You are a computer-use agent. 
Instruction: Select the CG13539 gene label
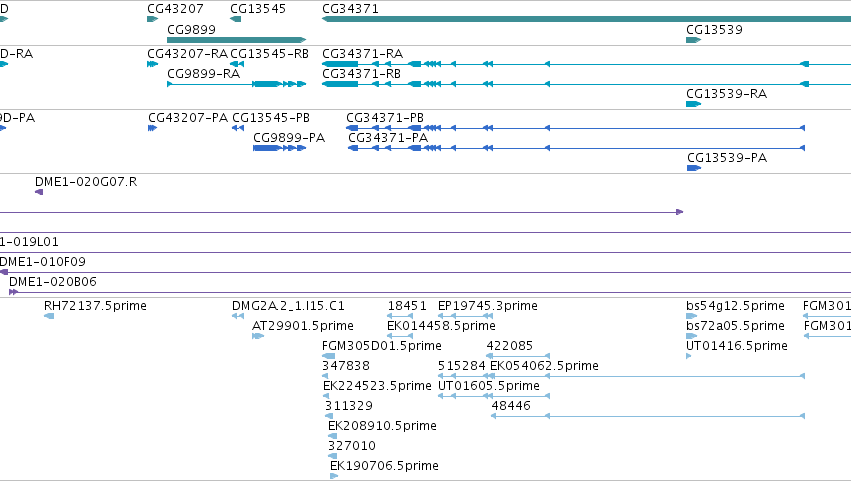(x=714, y=30)
